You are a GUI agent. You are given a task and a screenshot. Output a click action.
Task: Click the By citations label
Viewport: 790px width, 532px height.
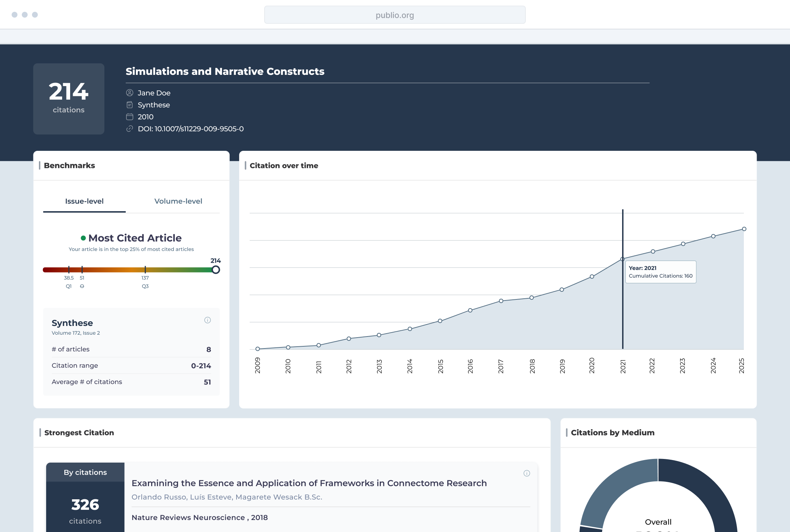85,472
